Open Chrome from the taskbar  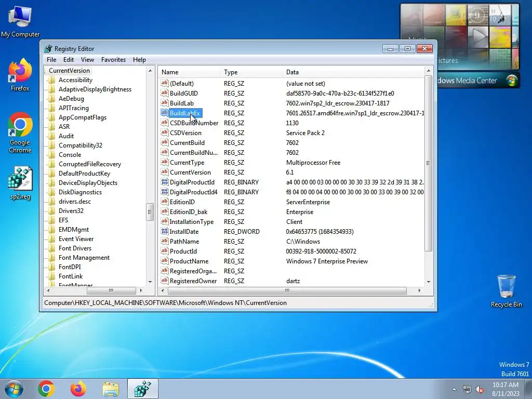click(x=46, y=389)
